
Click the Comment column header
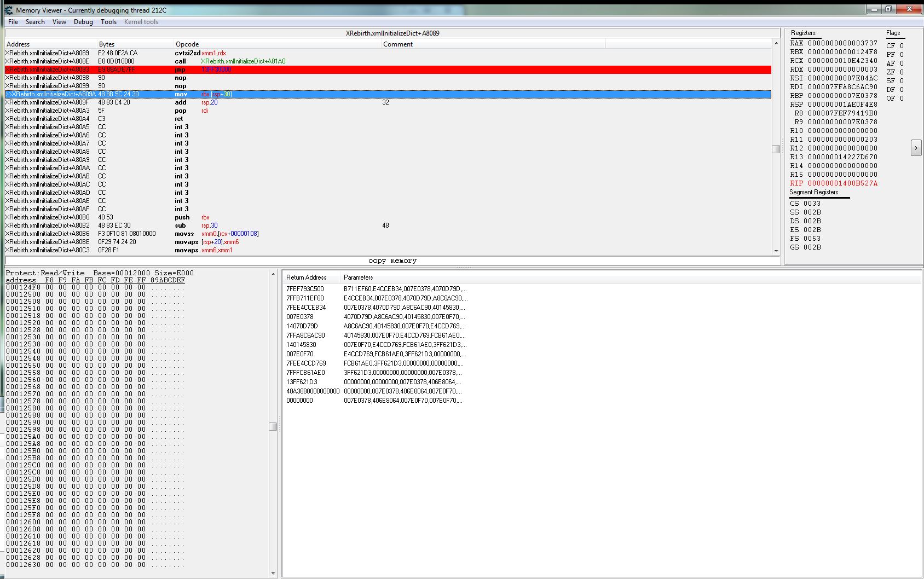click(x=398, y=44)
